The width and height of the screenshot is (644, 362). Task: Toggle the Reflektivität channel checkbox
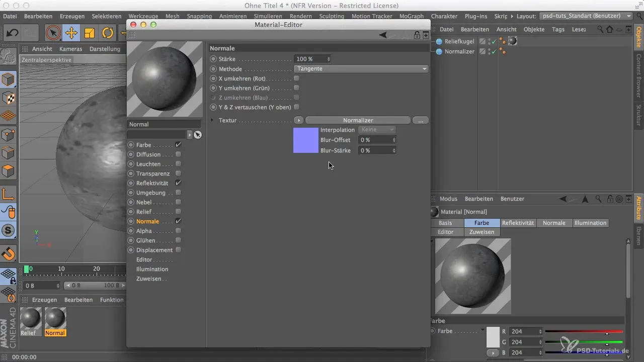(x=178, y=183)
